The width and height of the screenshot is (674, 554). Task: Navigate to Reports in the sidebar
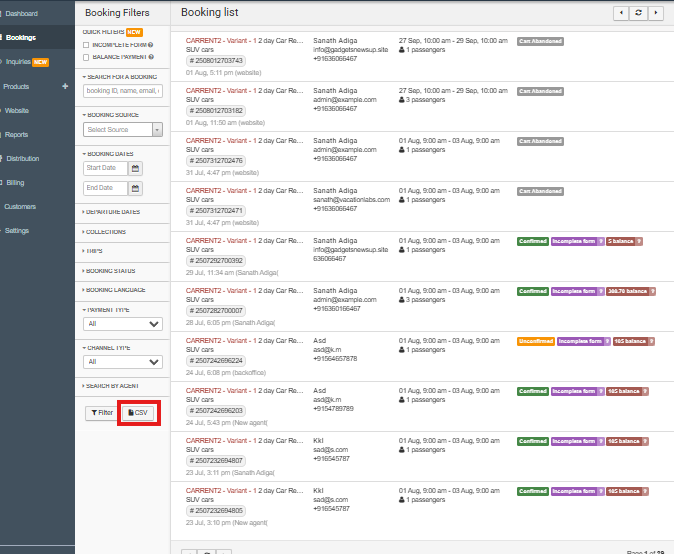pyautogui.click(x=16, y=134)
